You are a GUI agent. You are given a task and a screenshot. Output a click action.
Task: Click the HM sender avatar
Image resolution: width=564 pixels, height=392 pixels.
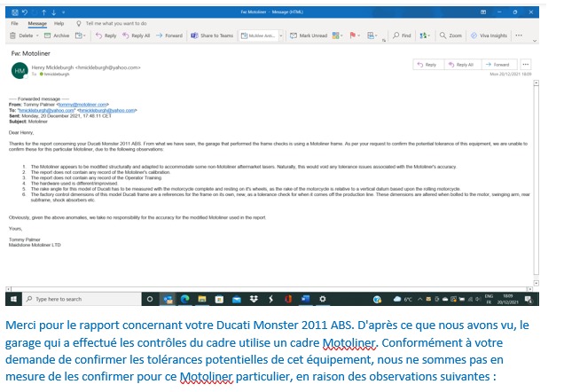[20, 71]
